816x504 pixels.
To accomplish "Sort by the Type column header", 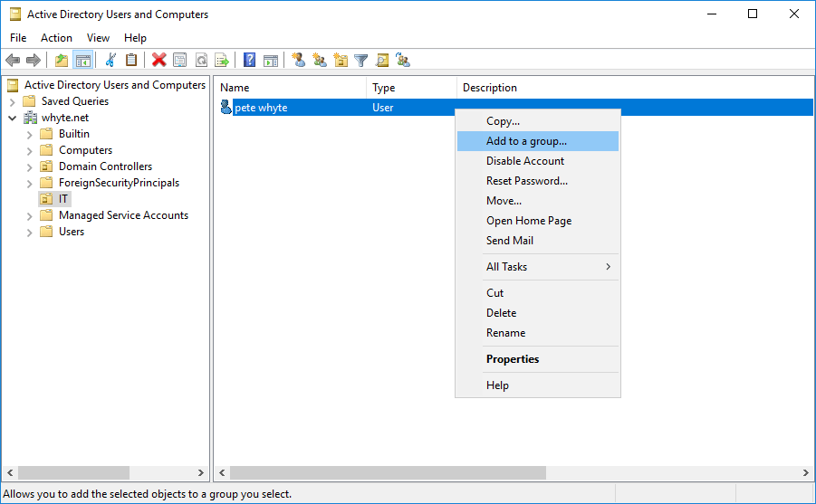I will pyautogui.click(x=412, y=88).
